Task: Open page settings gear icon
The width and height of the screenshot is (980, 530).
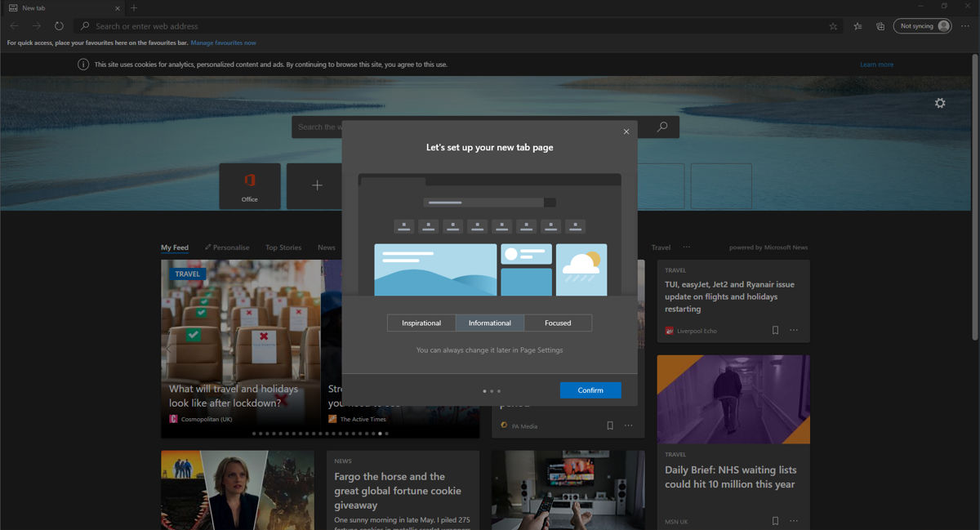Action: pos(940,104)
